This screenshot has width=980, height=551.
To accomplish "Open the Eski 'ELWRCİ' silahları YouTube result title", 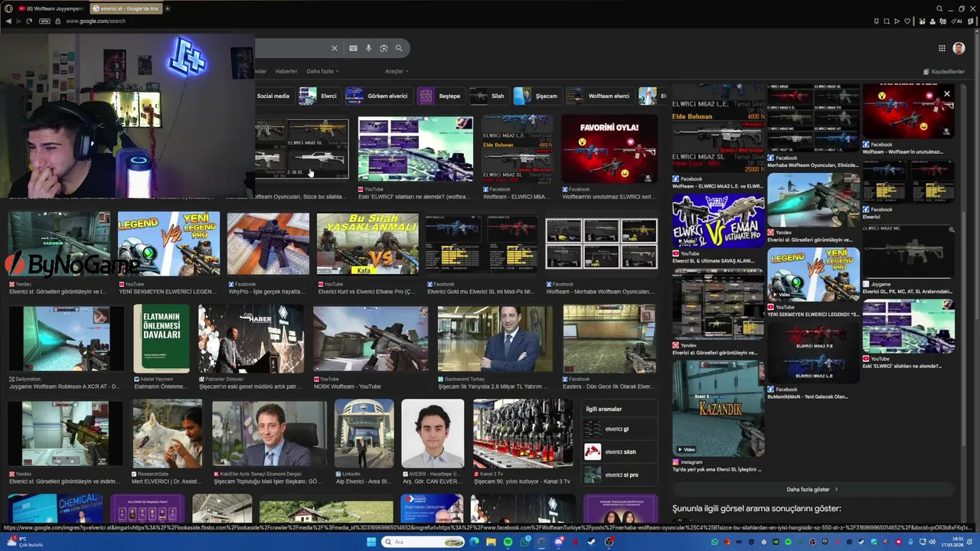I will tap(414, 197).
